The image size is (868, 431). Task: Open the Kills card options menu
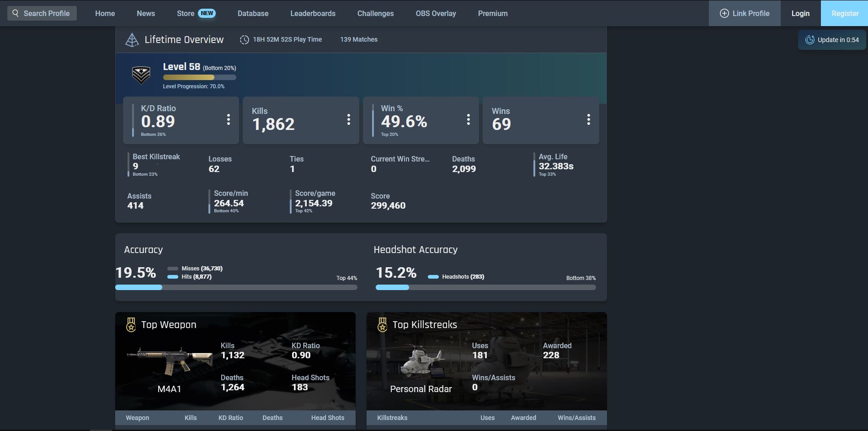coord(348,119)
